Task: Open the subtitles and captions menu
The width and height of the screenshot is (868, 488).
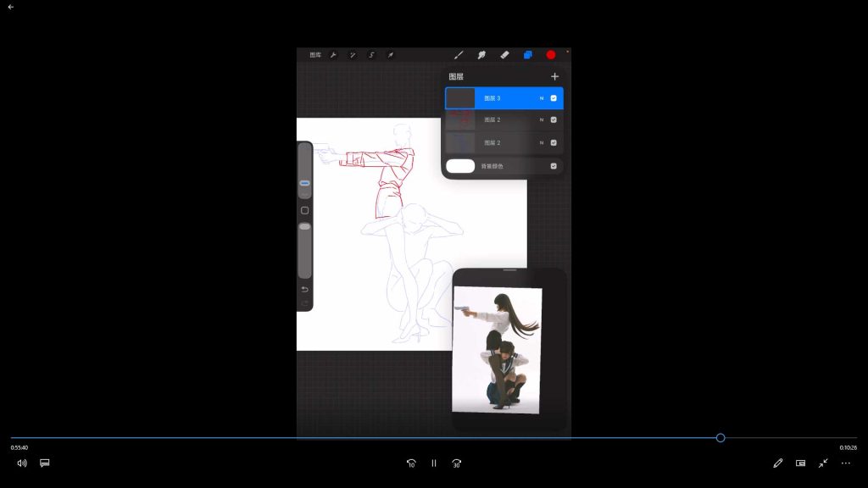Action: coord(45,463)
